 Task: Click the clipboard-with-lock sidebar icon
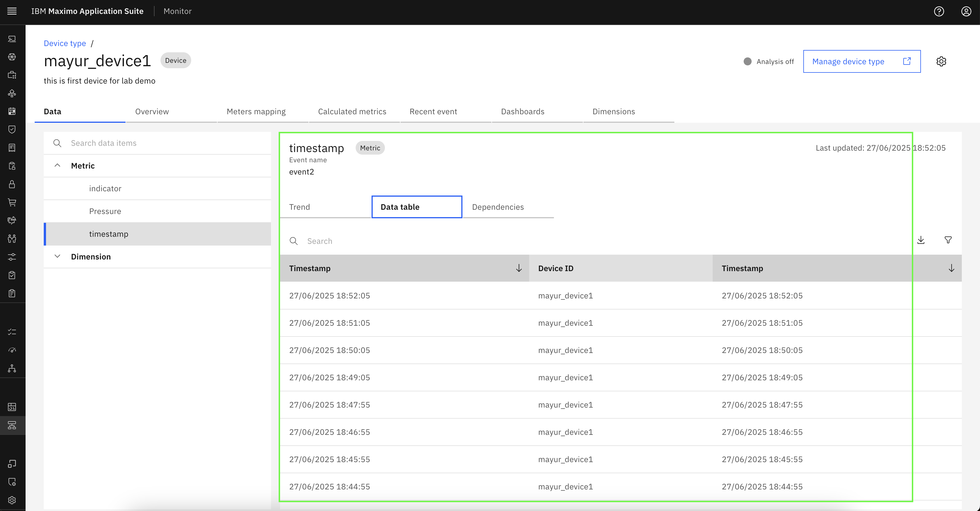(12, 166)
